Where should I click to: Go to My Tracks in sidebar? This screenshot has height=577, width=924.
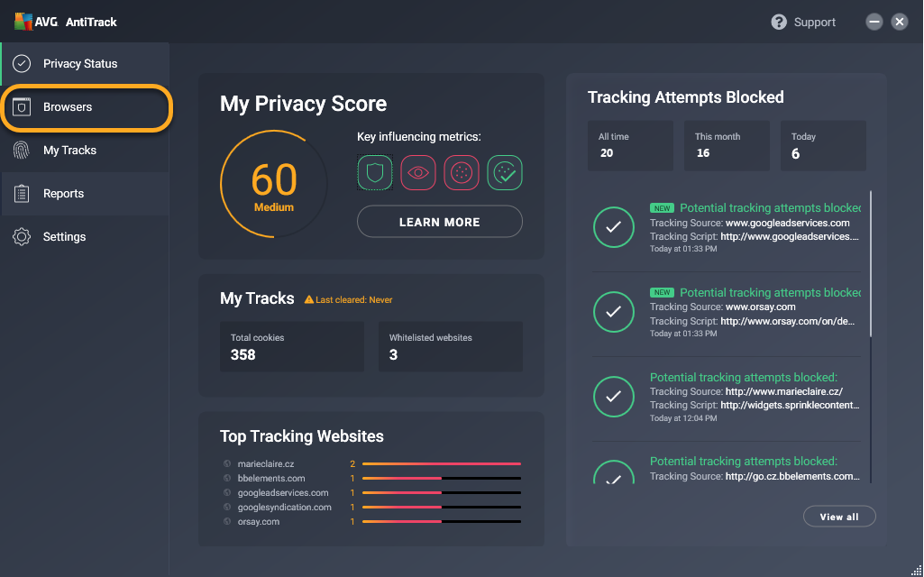pos(86,151)
